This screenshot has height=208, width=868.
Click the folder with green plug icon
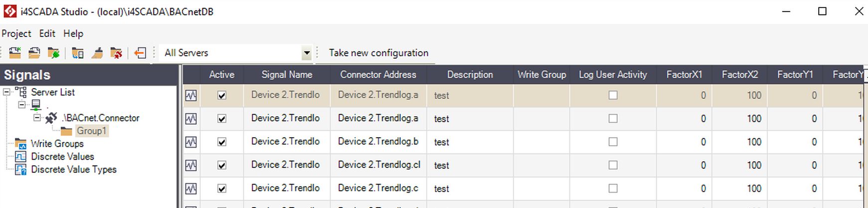pos(53,53)
